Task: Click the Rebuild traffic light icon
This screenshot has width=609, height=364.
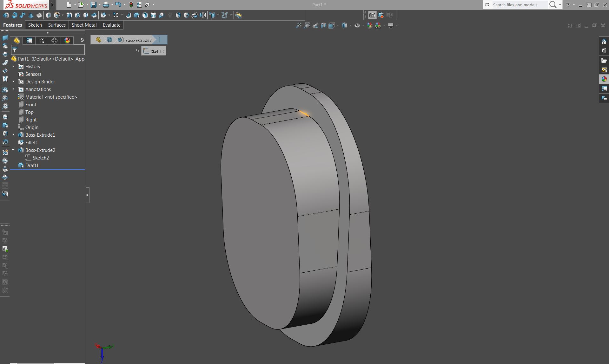Action: [x=131, y=5]
